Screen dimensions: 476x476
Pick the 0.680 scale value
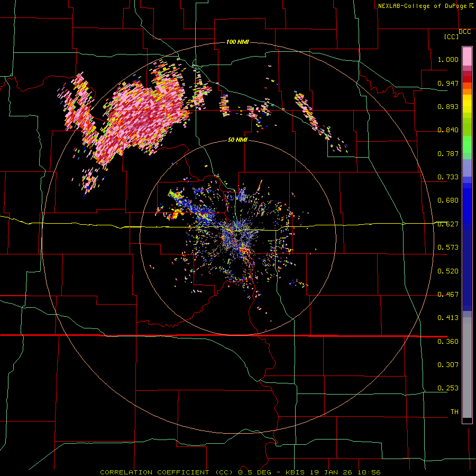click(448, 200)
